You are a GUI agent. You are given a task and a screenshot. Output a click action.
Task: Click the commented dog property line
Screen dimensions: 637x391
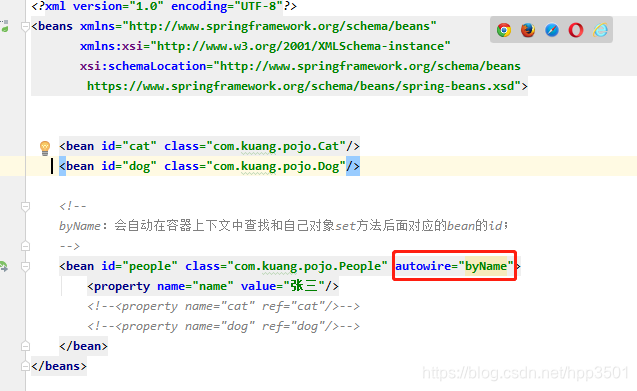[223, 326]
